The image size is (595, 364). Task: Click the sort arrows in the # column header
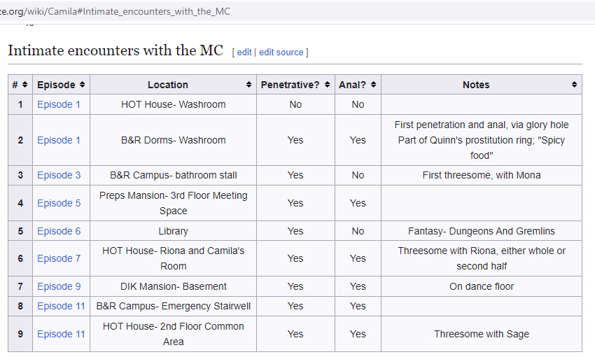(25, 85)
